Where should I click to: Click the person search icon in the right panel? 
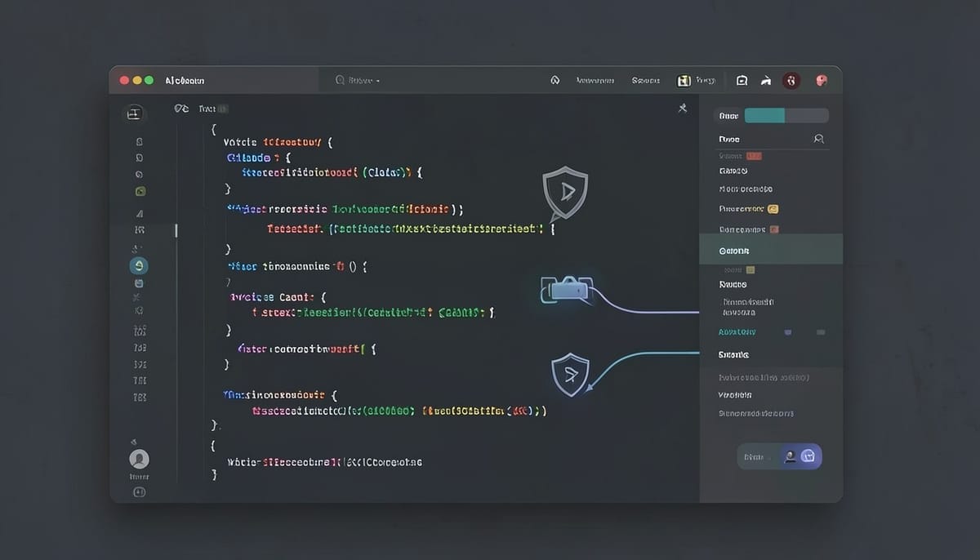[819, 139]
